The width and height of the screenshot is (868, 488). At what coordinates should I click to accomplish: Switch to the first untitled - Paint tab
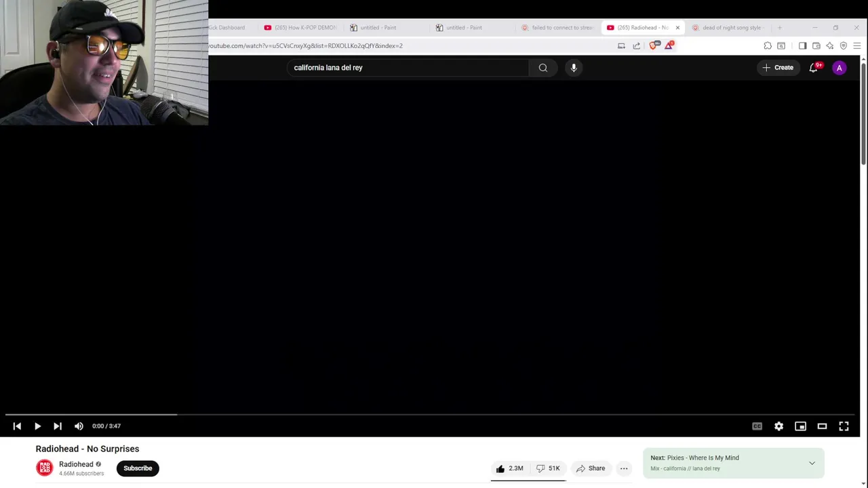387,28
